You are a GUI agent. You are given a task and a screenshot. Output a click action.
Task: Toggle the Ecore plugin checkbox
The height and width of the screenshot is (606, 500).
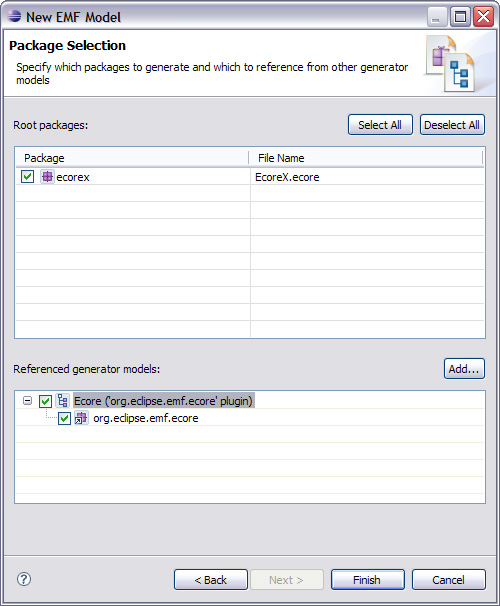coord(45,401)
